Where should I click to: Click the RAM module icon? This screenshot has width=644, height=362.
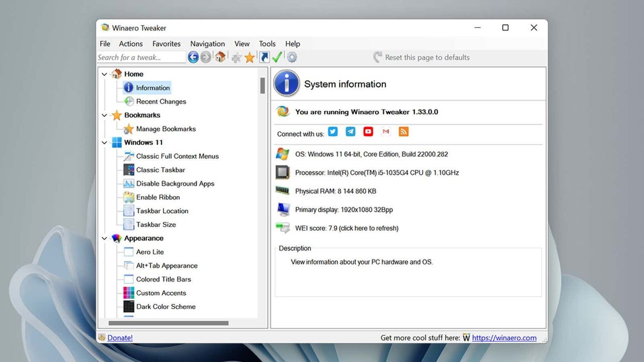[x=283, y=191]
